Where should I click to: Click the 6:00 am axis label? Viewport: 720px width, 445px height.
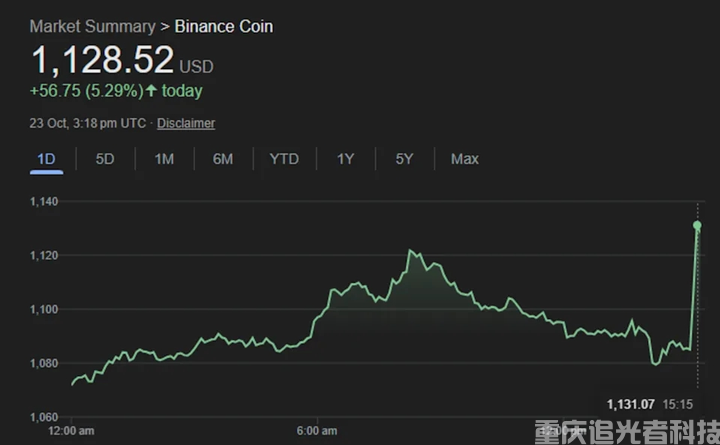point(317,431)
